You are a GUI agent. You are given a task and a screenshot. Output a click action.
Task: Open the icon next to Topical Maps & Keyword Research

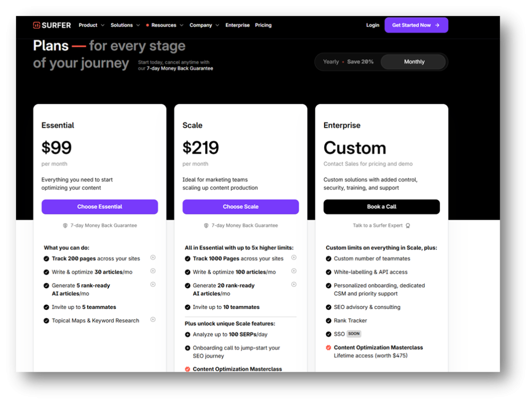153,320
